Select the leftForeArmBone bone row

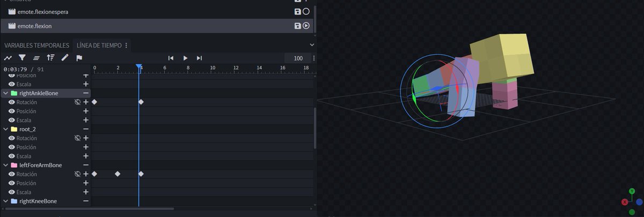(46, 165)
